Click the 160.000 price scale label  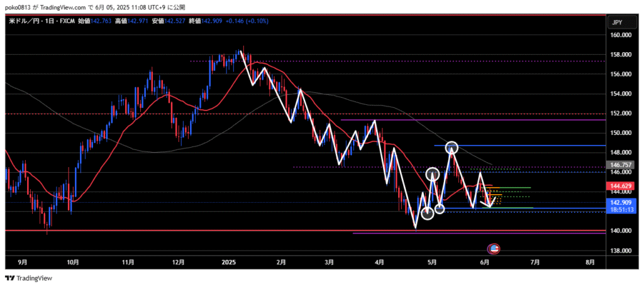[x=621, y=35]
